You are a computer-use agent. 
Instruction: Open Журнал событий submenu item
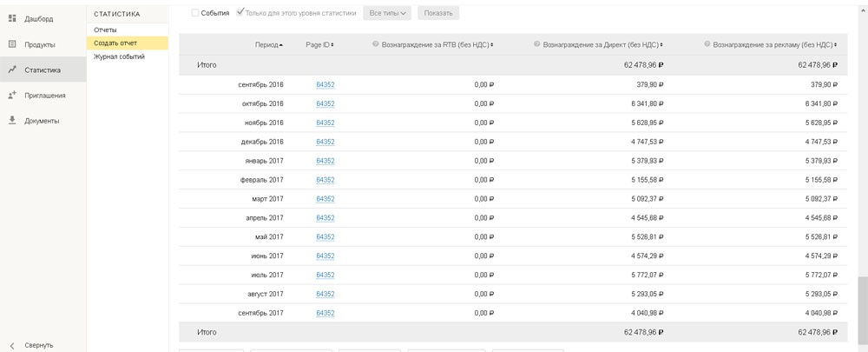click(120, 56)
